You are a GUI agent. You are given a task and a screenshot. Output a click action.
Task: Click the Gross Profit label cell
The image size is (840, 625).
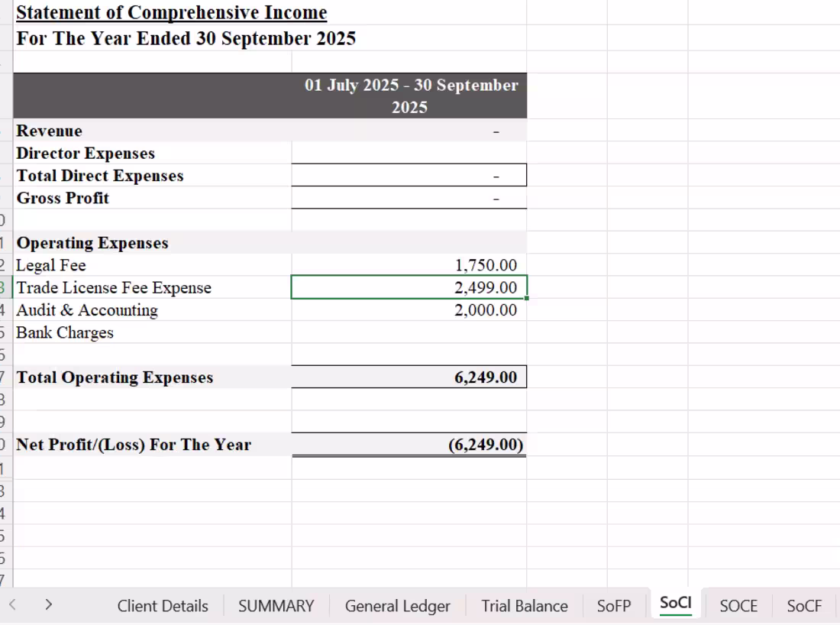tap(153, 198)
